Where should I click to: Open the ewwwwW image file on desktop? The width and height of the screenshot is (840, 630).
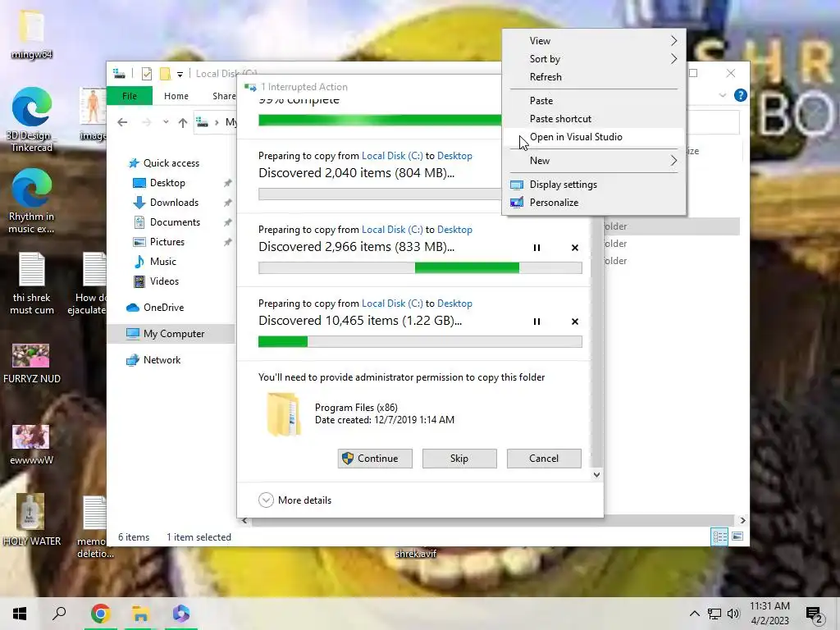tap(32, 445)
